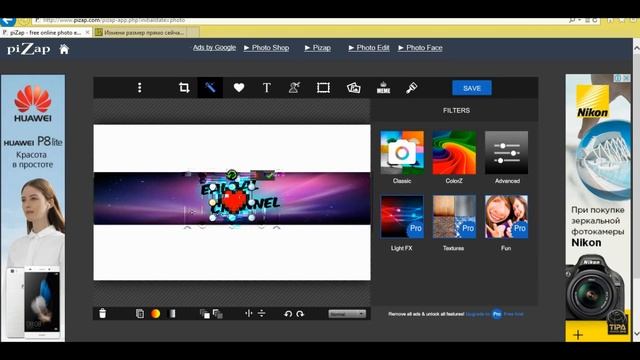640x360 pixels.
Task: Flip object vertically
Action: point(262,313)
